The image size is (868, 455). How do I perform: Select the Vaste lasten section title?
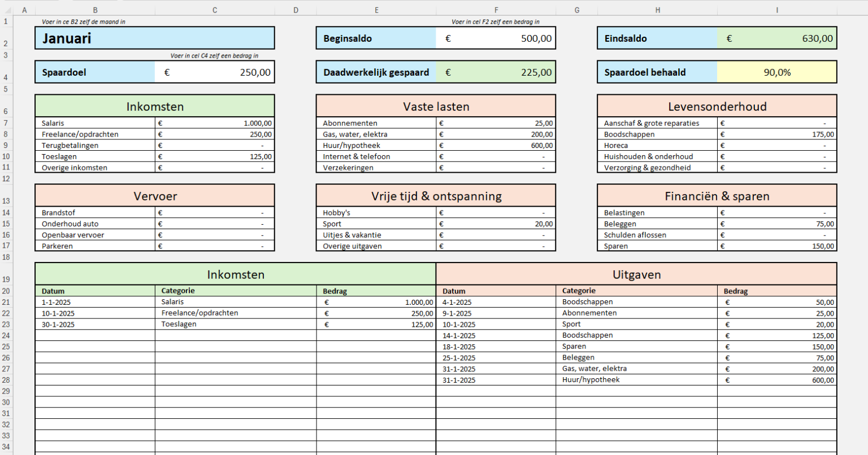click(x=435, y=106)
